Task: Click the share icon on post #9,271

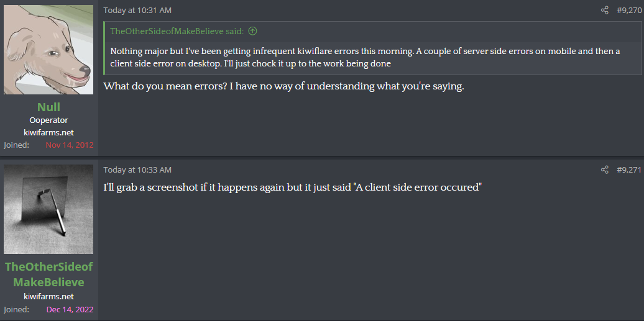Action: pos(605,170)
